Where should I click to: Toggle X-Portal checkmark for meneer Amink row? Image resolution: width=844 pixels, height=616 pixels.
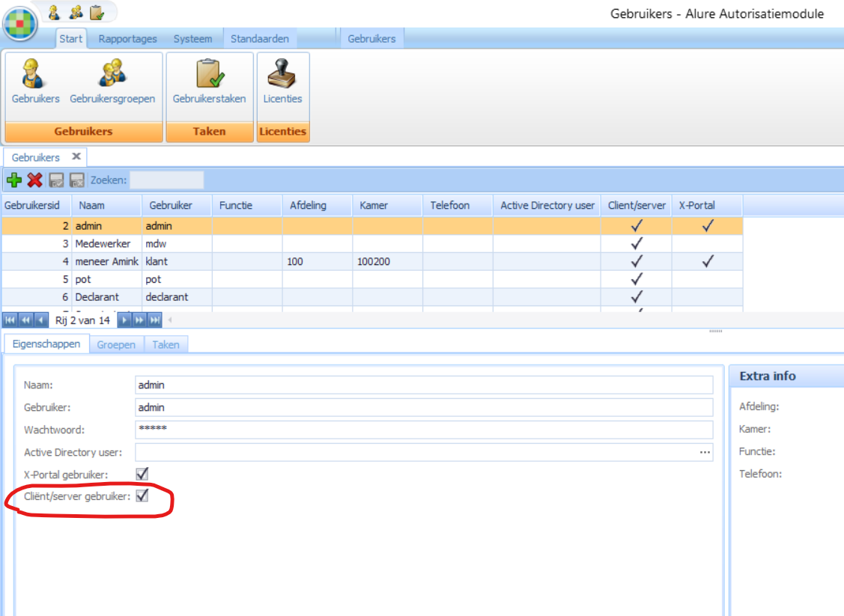pyautogui.click(x=707, y=261)
